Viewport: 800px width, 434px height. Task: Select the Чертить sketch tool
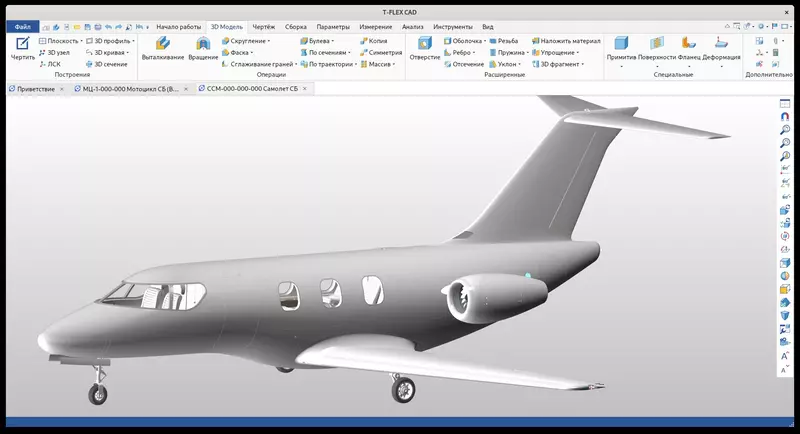22,48
